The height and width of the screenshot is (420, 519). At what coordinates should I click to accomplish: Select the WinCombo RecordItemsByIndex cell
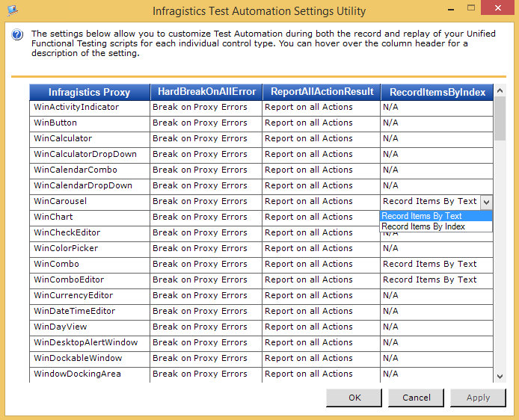(437, 264)
